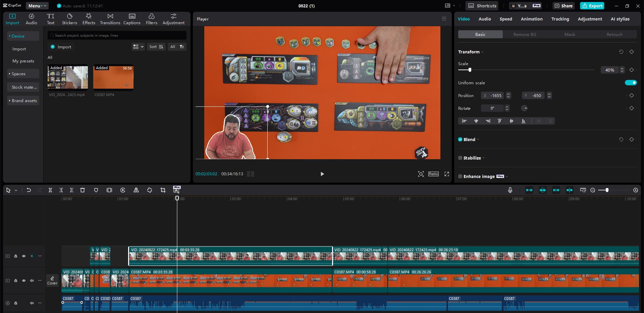The height and width of the screenshot is (313, 644).
Task: Select the Remove BG sub-tab
Action: [525, 34]
